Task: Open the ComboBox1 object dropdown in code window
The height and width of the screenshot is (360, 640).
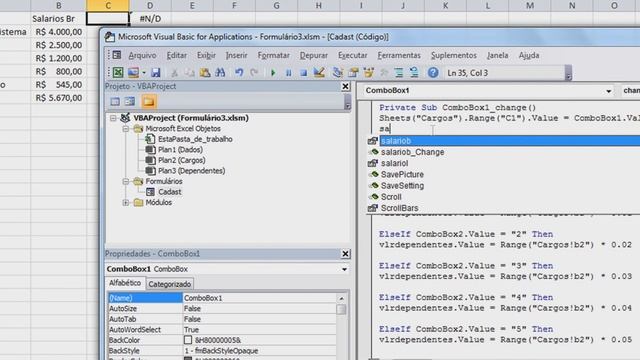Action: point(608,91)
